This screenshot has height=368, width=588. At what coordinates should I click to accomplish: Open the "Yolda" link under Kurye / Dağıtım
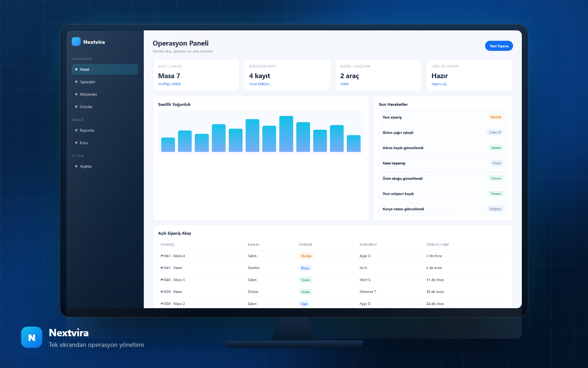[345, 84]
